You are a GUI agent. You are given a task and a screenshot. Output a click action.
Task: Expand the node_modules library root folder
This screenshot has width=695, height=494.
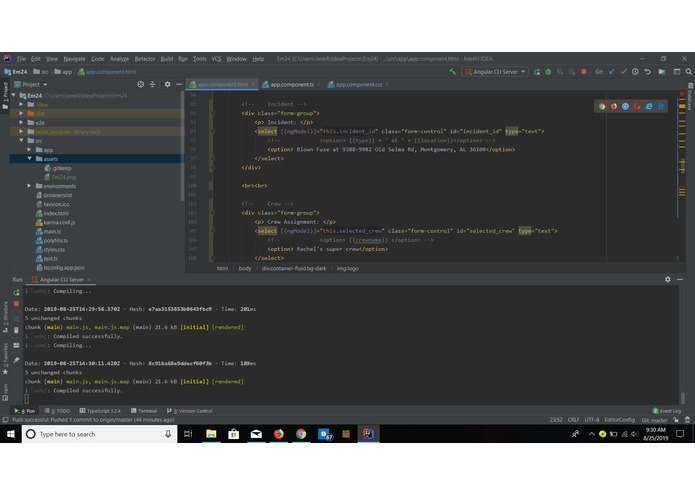click(21, 132)
